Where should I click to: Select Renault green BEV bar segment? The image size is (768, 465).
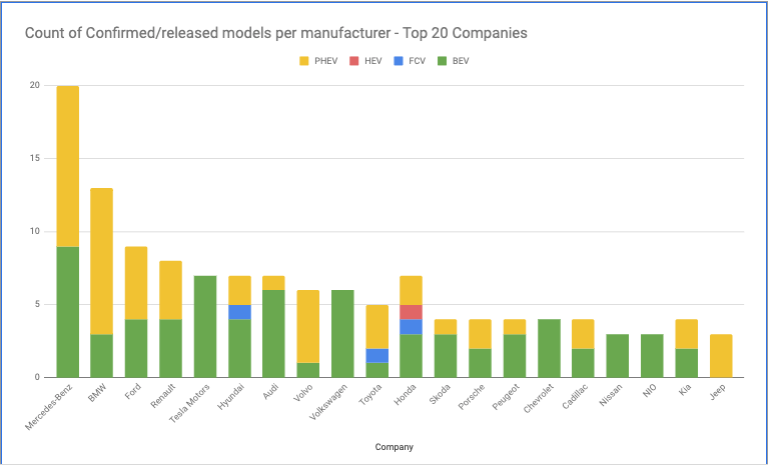point(170,348)
